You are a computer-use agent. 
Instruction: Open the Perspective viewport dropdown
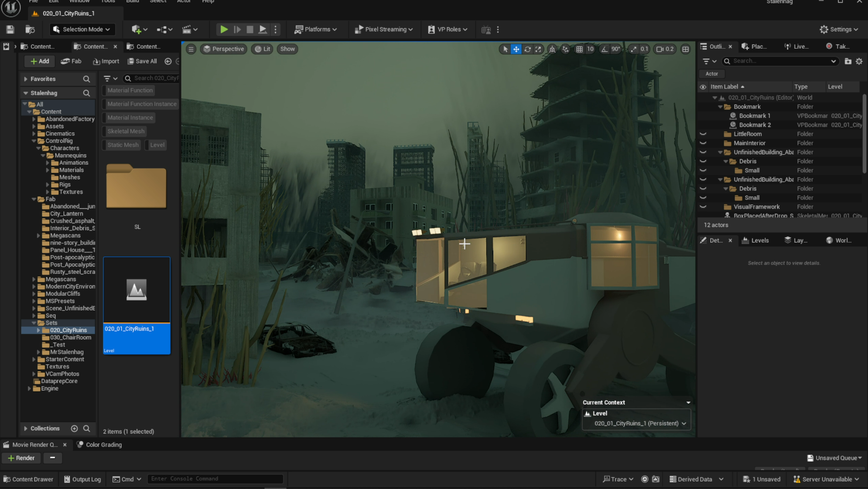pyautogui.click(x=223, y=49)
